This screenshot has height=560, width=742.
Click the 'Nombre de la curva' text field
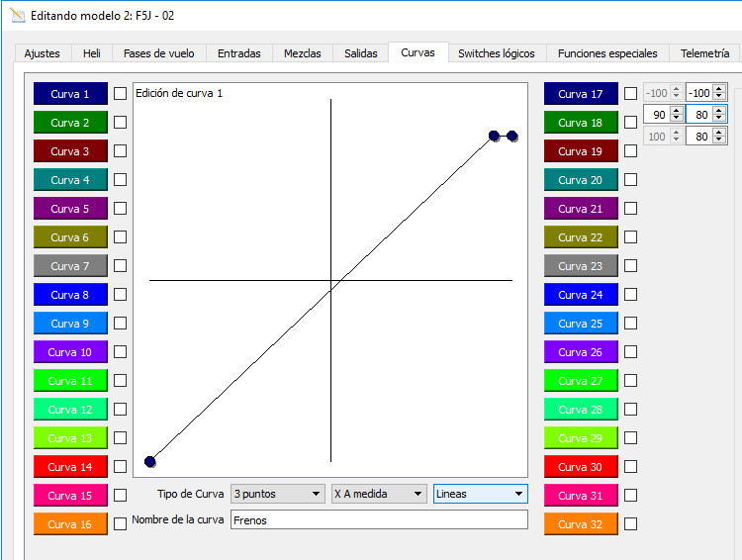pos(379,519)
